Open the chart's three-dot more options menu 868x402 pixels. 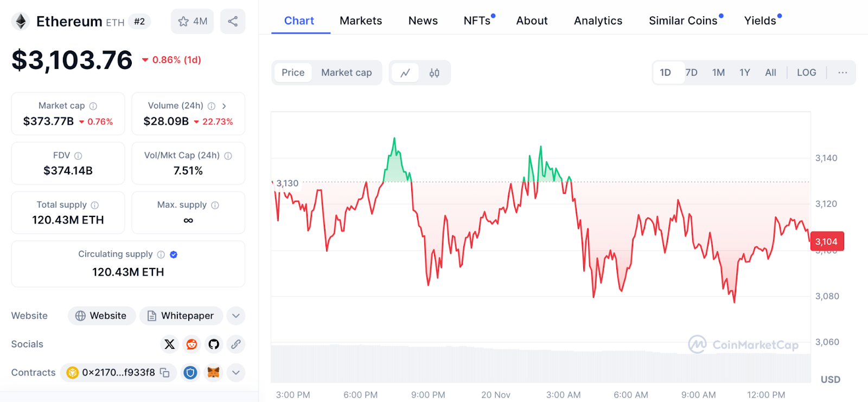click(842, 73)
